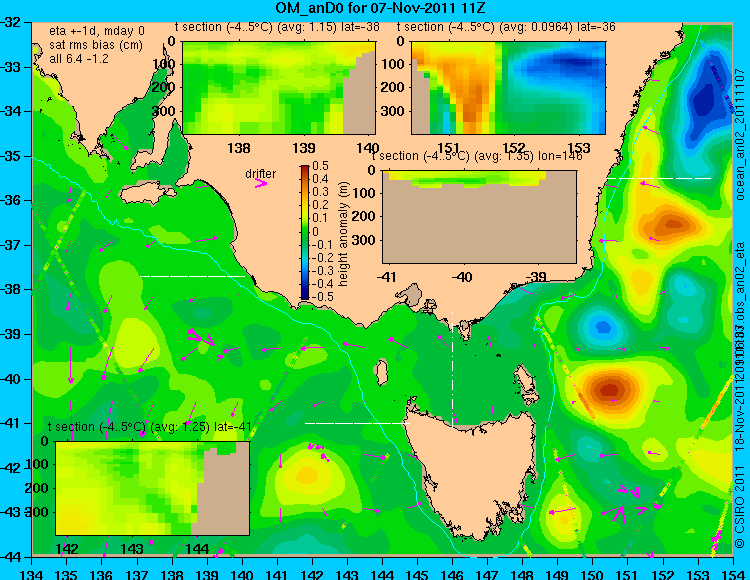Screen dimensions: 750x580
Task: Click the 0.5 tick on the color bar
Action: (320, 166)
